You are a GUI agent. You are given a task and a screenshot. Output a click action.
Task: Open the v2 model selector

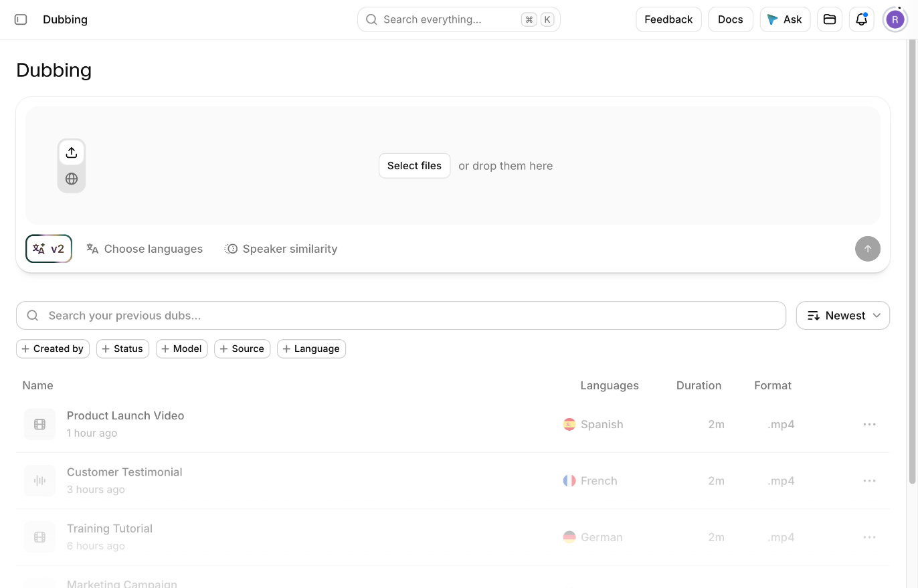(49, 249)
